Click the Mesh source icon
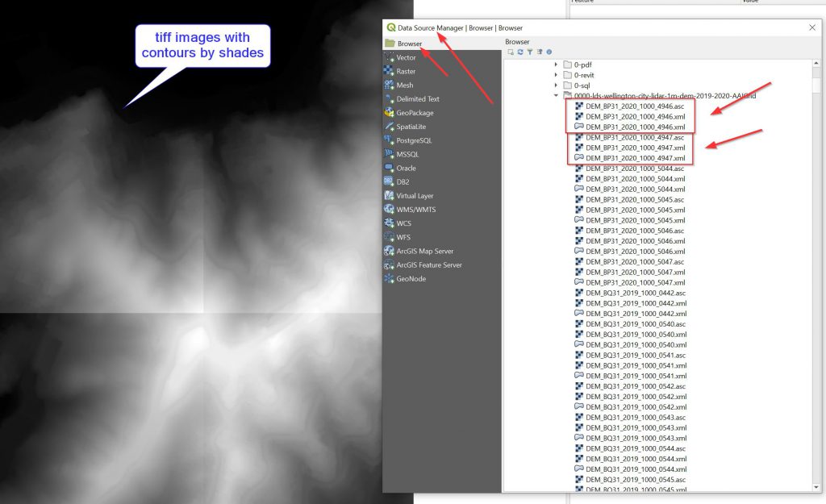 pos(390,85)
